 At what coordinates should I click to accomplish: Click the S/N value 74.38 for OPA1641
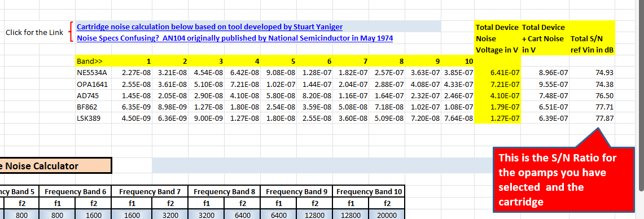pos(592,84)
